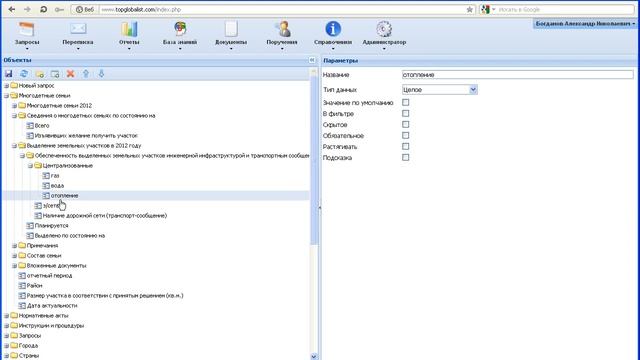Image resolution: width=640 pixels, height=360 pixels.
Task: Select Наличие дорожной сети tree item
Action: 104,216
